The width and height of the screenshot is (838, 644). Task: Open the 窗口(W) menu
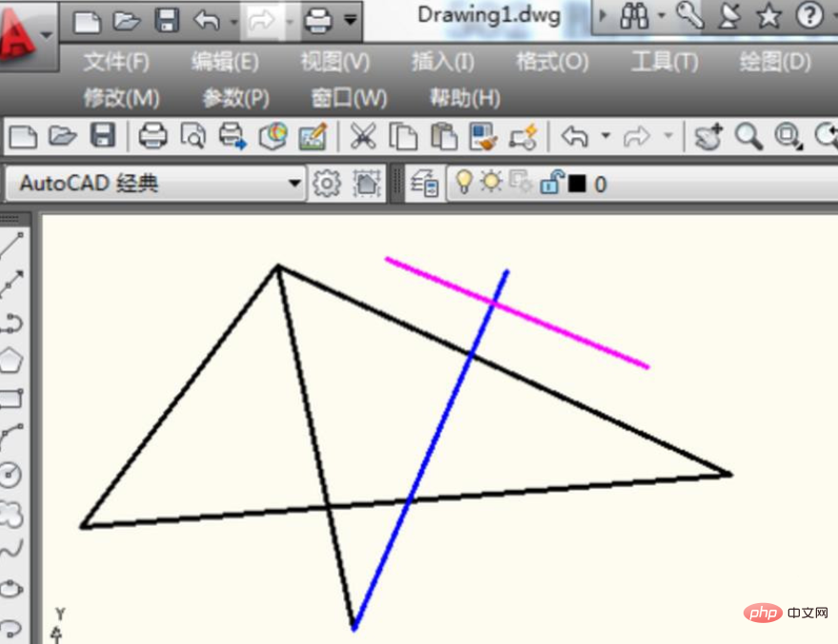pyautogui.click(x=350, y=98)
